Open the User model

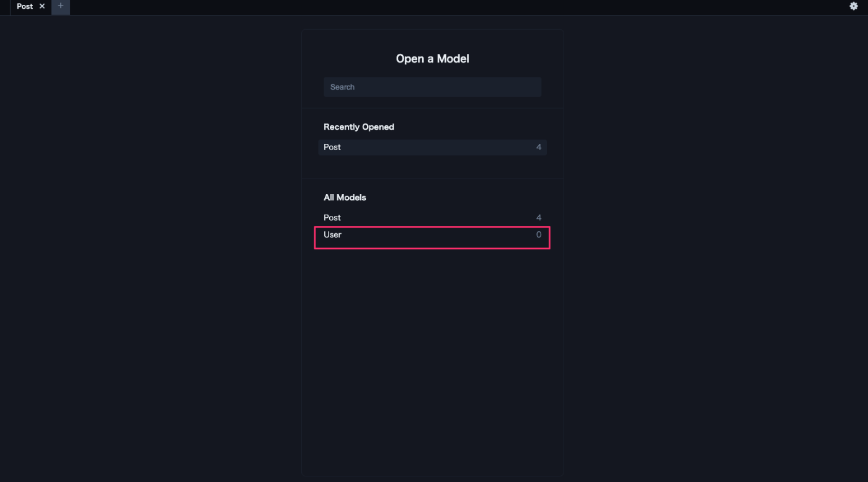click(x=432, y=234)
